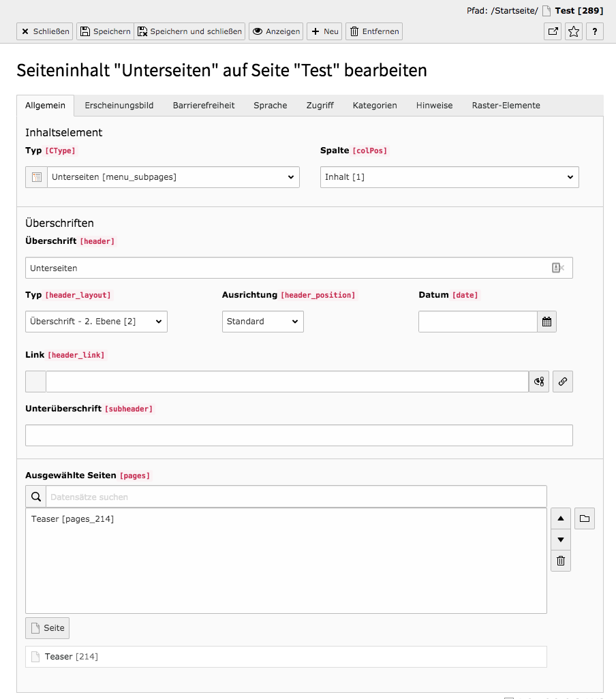Viewport: 616px width, 699px height.
Task: Browse for records folder icon
Action: (x=585, y=518)
